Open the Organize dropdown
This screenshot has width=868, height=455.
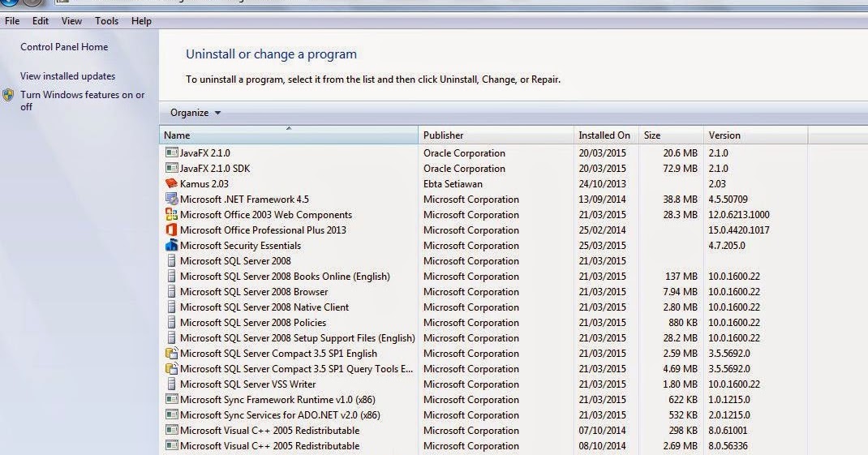[x=196, y=113]
